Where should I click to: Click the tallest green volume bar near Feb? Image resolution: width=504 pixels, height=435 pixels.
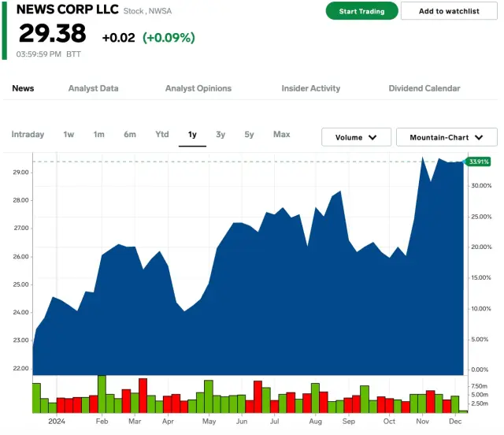[x=102, y=394]
